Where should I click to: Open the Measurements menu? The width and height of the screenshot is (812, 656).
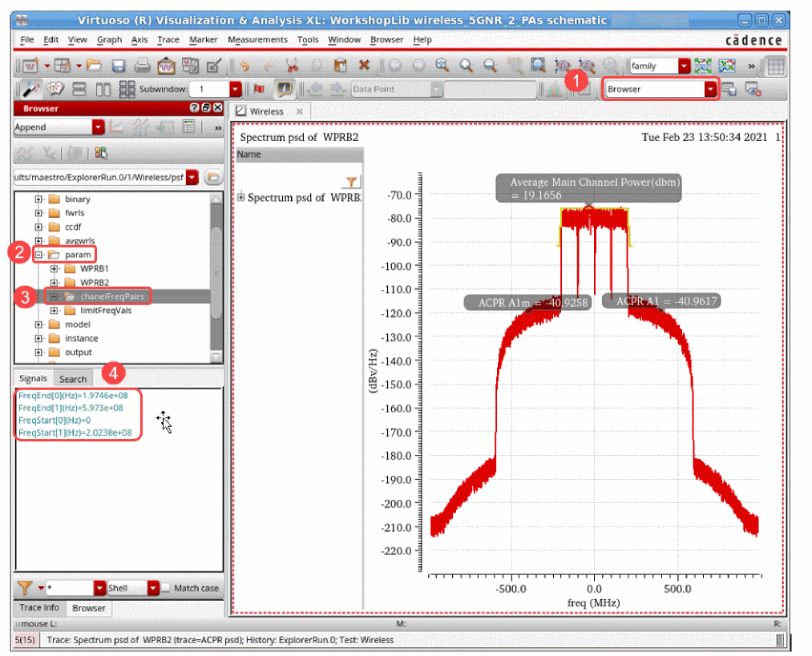tap(257, 39)
